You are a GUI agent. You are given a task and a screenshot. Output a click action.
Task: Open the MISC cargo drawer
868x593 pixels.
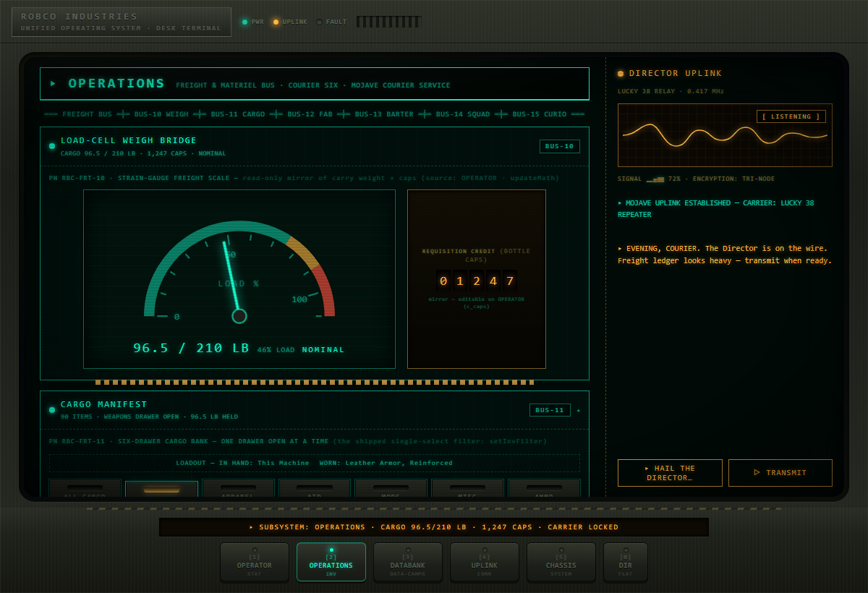click(x=467, y=488)
